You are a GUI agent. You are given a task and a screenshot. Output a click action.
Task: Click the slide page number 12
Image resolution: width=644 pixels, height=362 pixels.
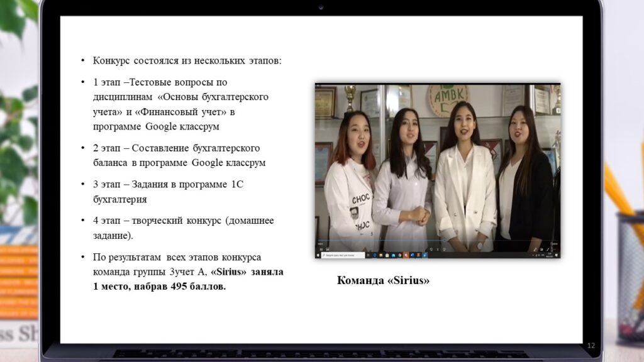pyautogui.click(x=592, y=345)
